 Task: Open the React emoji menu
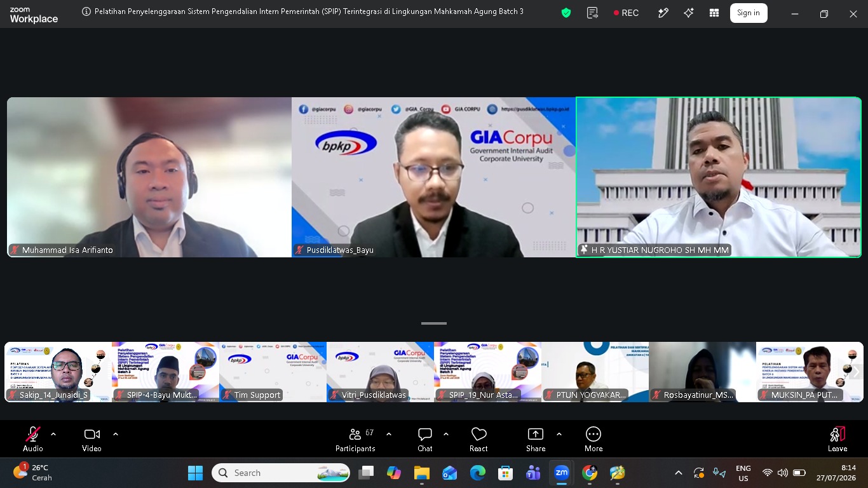coord(478,439)
